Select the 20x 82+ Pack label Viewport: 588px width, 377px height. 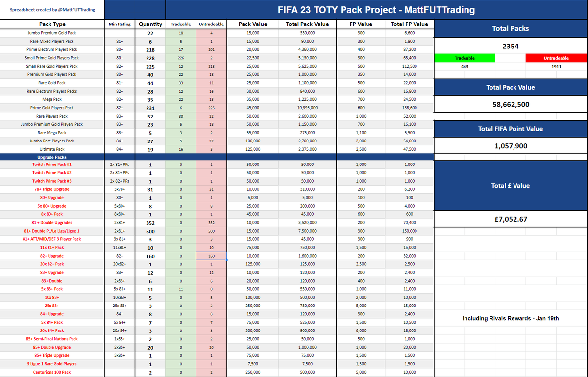coord(52,264)
